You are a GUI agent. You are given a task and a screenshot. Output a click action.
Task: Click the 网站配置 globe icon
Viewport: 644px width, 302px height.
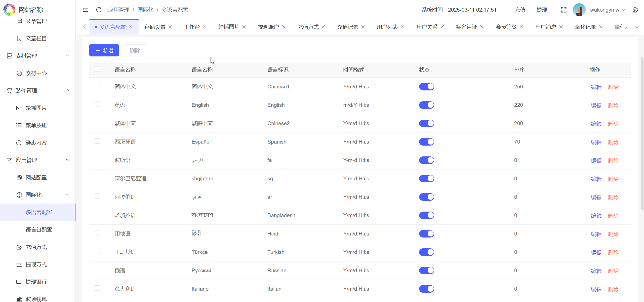(19, 177)
